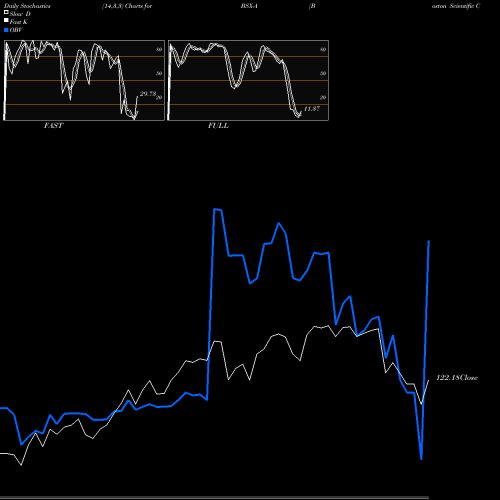Screen dimensions: 500x500
Task: Click the '(14,3,3) Charts for' heading text
Action: [x=127, y=6]
